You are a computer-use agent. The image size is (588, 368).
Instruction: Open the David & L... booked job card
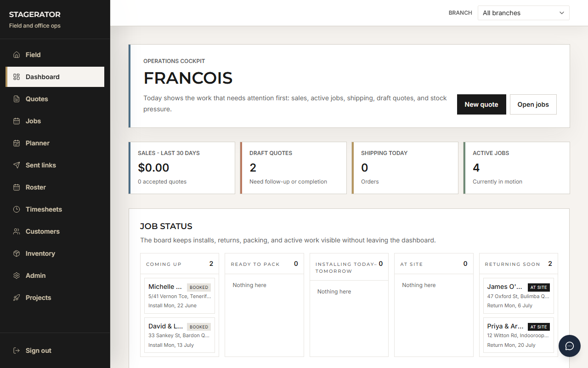(180, 335)
